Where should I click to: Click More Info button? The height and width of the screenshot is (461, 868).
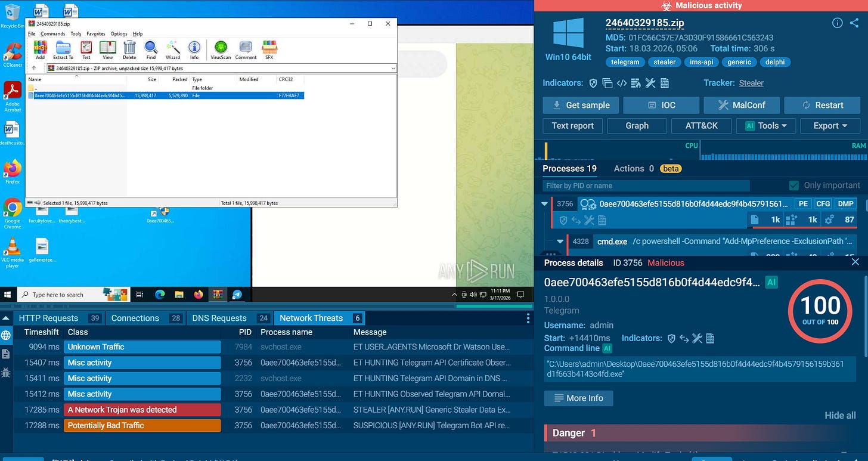click(578, 398)
